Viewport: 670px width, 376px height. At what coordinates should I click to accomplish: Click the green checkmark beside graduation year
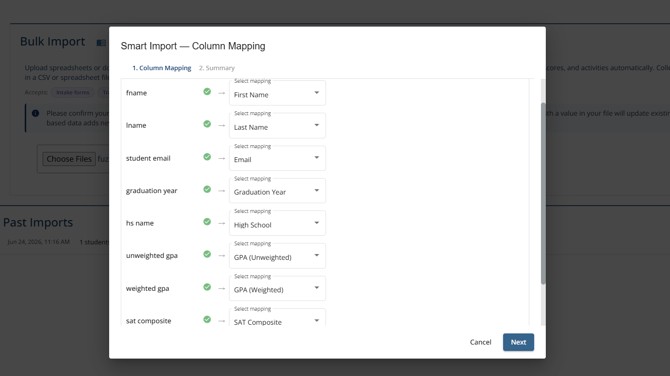click(207, 189)
